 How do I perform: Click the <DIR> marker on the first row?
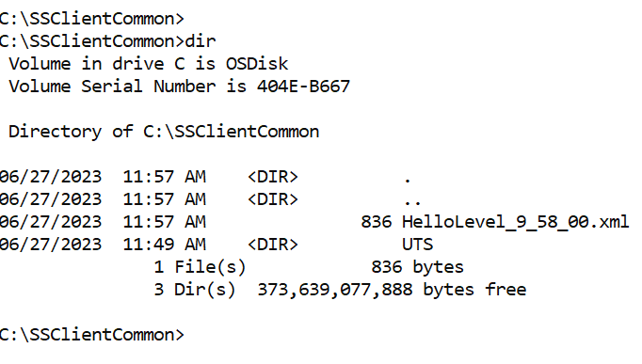[273, 177]
